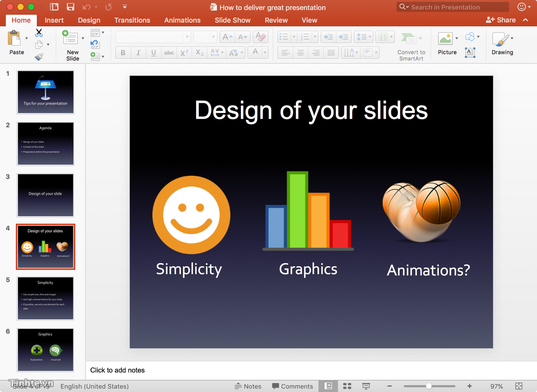Image resolution: width=537 pixels, height=392 pixels.
Task: Click the feedback smiley icon
Action: 522,7
